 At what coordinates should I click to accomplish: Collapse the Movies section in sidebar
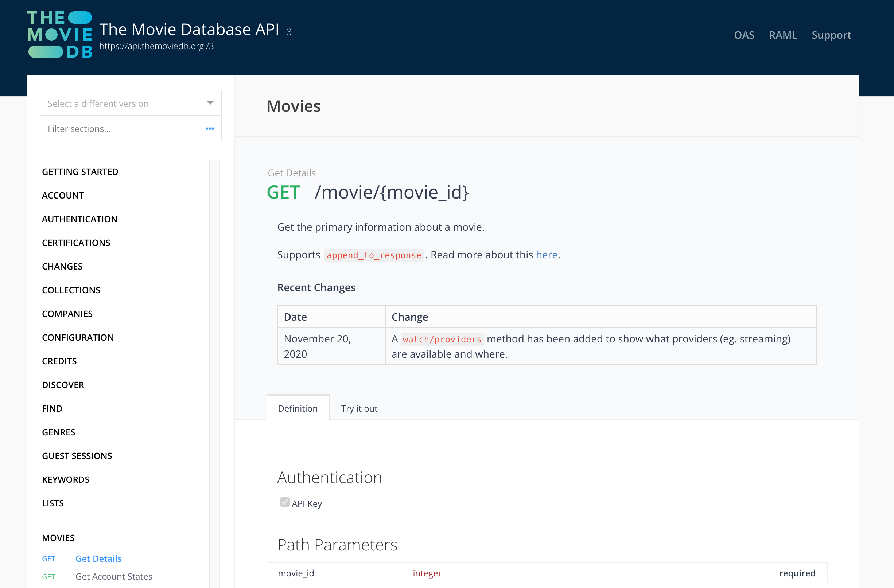(58, 537)
